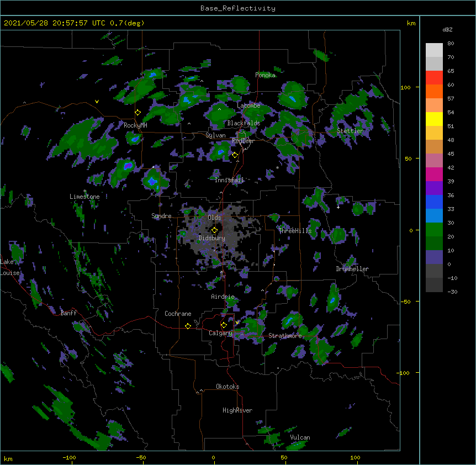Pick the lightest gray swatch atop the legend
The image size is (476, 465).
[x=434, y=50]
